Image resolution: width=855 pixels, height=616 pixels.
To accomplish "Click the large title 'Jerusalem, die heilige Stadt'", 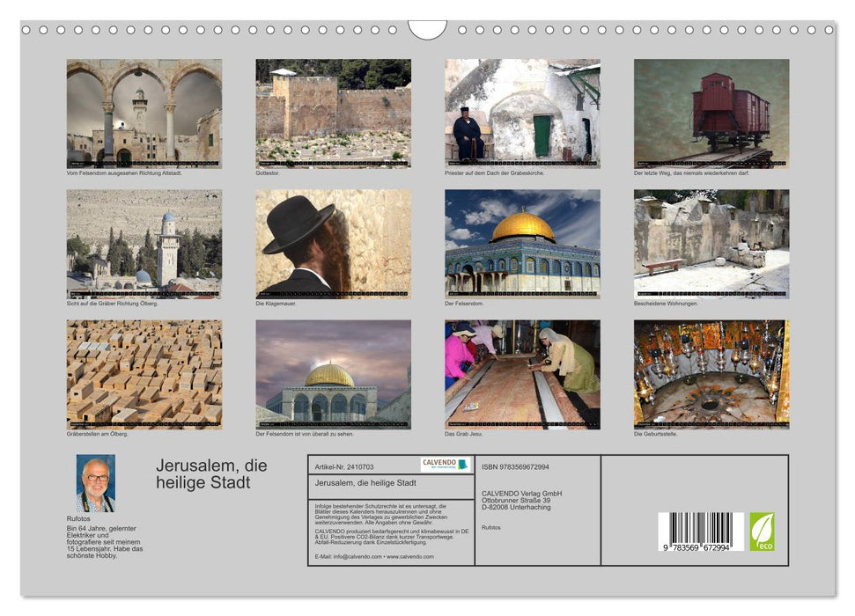I will [211, 473].
